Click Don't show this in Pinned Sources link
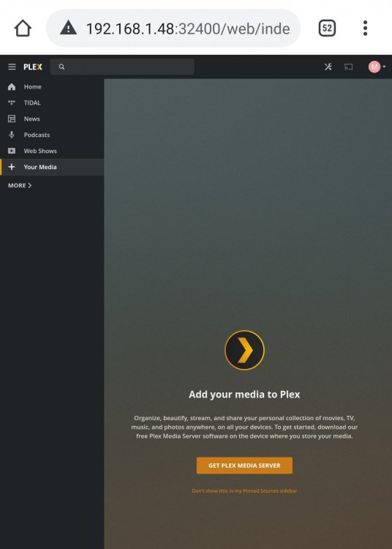392x549 pixels. [x=244, y=491]
